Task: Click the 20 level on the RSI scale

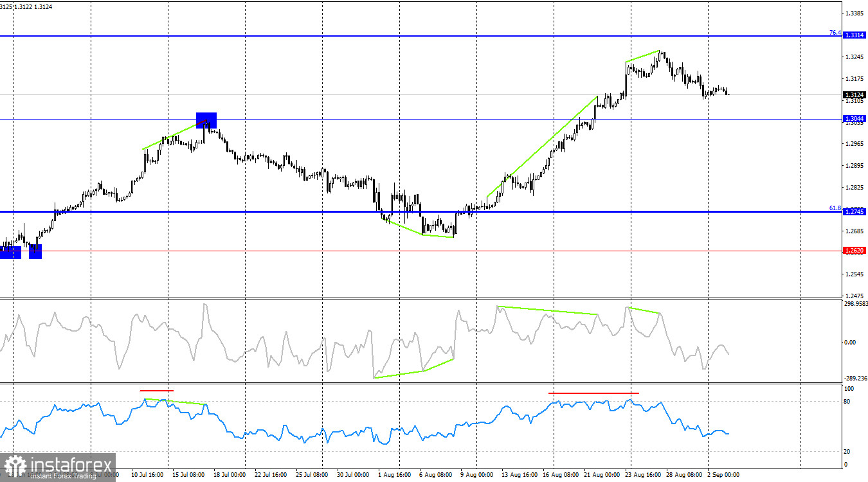Action: (847, 451)
